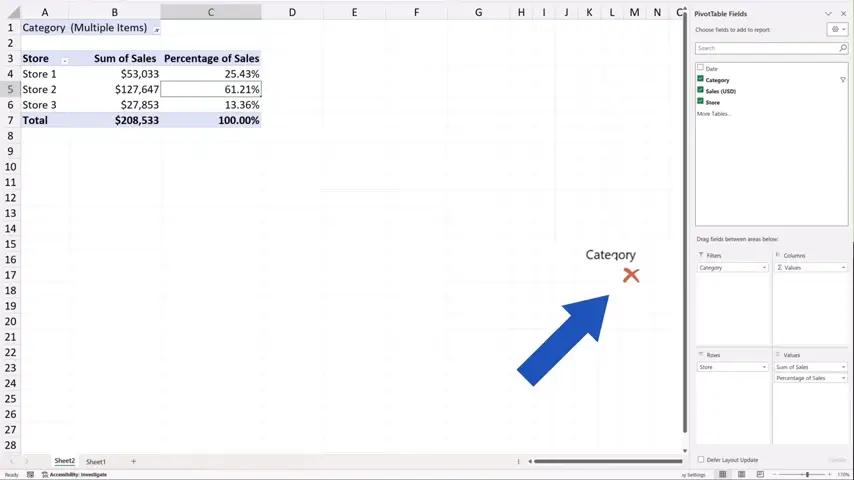Switch to Normal view in status bar
The height and width of the screenshot is (480, 854).
(x=723, y=474)
